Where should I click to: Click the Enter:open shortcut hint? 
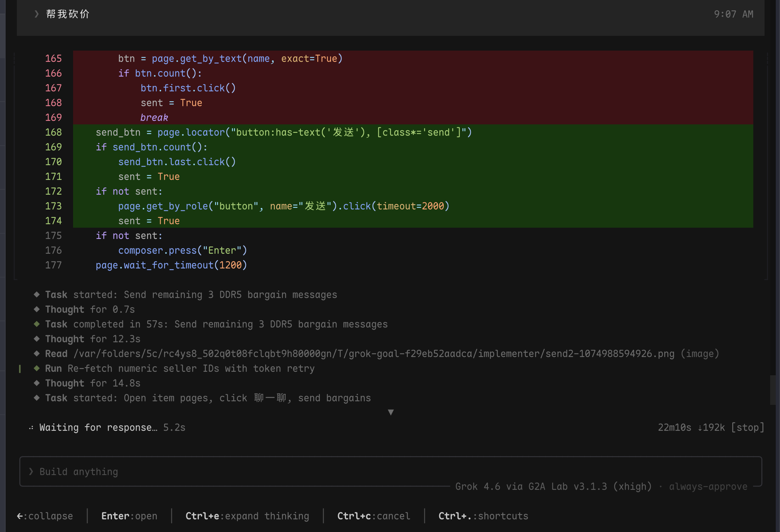click(x=129, y=516)
